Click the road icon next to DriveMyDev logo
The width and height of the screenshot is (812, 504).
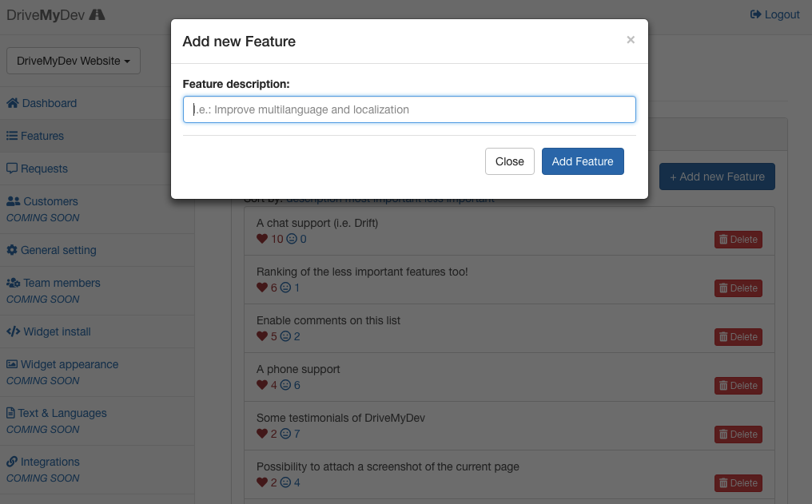(x=97, y=14)
